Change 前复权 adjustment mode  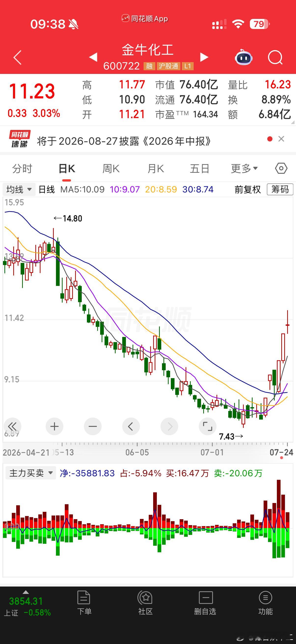pos(248,189)
